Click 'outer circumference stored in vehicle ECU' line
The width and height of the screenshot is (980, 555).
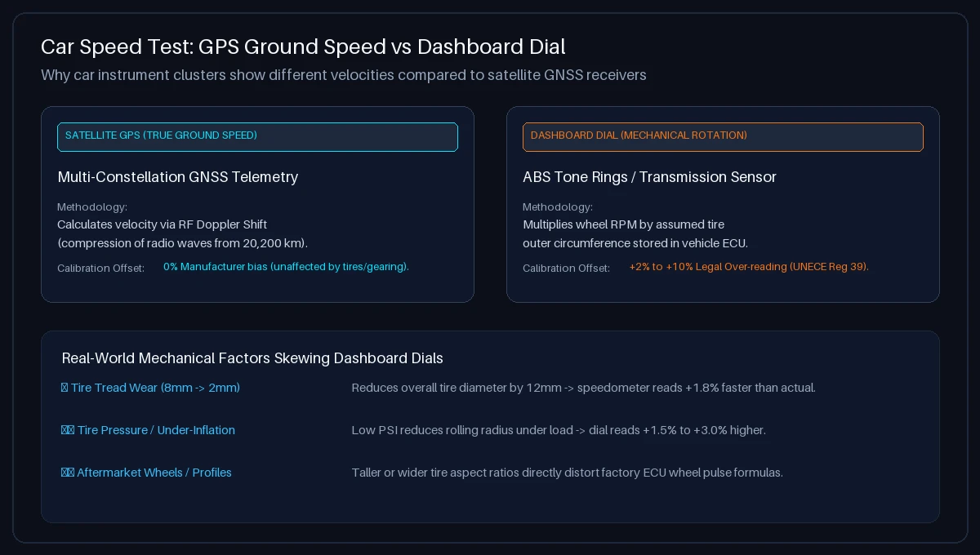(635, 243)
